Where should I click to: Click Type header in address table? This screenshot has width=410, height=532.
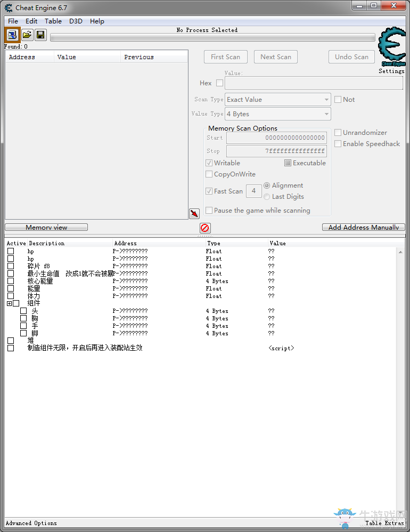click(236, 243)
